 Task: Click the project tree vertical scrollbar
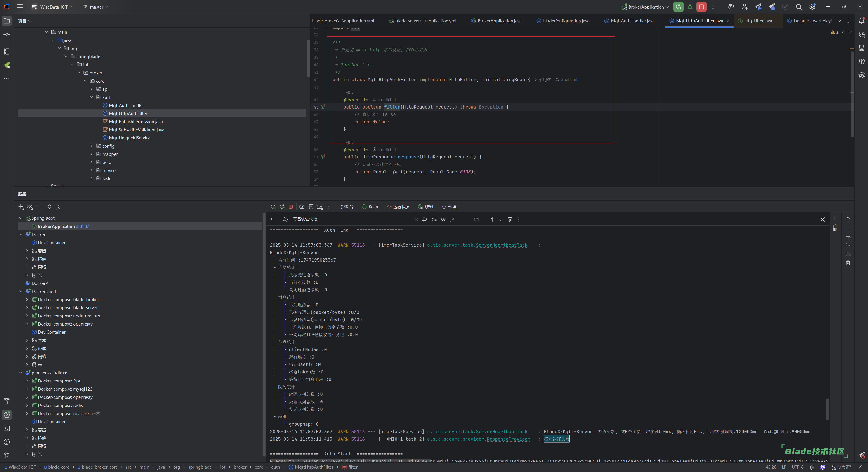tap(308, 58)
